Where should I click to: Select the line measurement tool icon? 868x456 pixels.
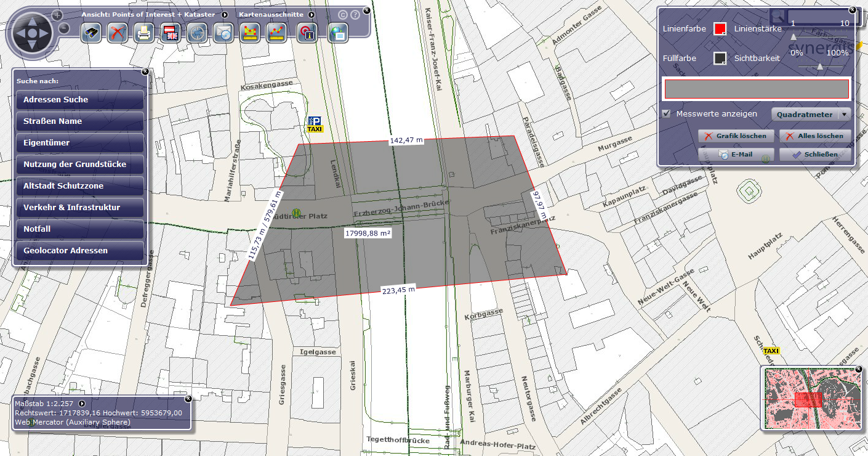(276, 33)
